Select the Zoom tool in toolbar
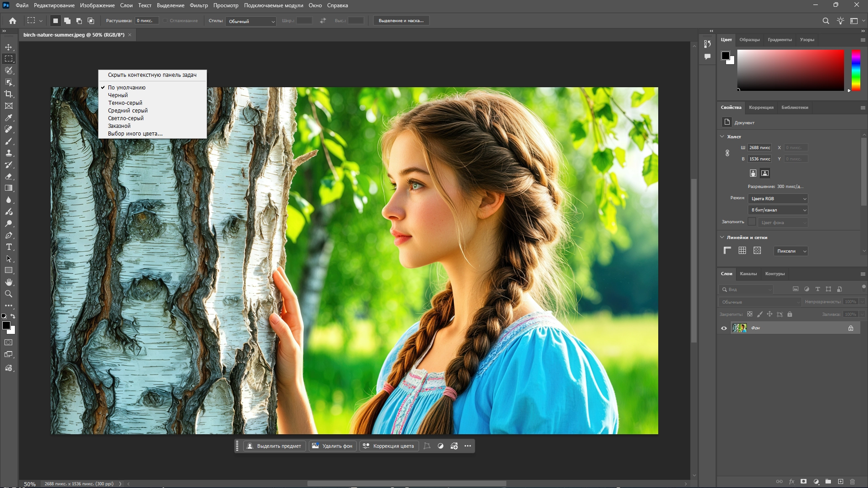The image size is (868, 488). point(9,294)
